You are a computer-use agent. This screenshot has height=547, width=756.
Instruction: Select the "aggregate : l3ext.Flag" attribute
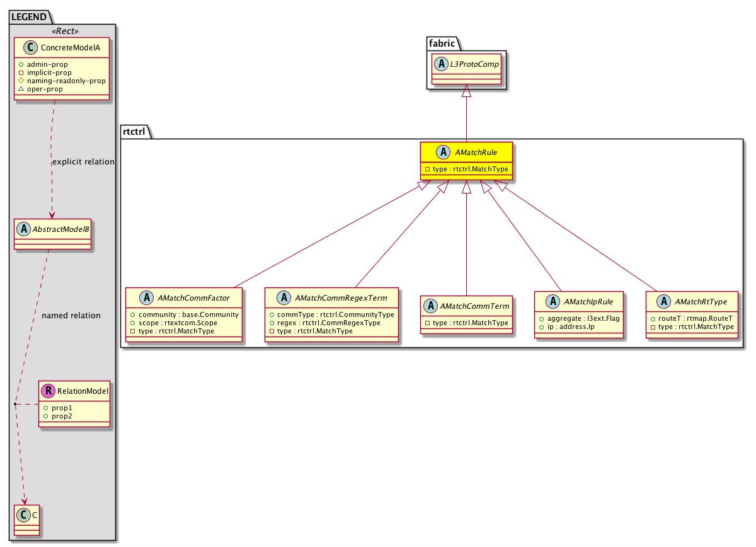[579, 319]
